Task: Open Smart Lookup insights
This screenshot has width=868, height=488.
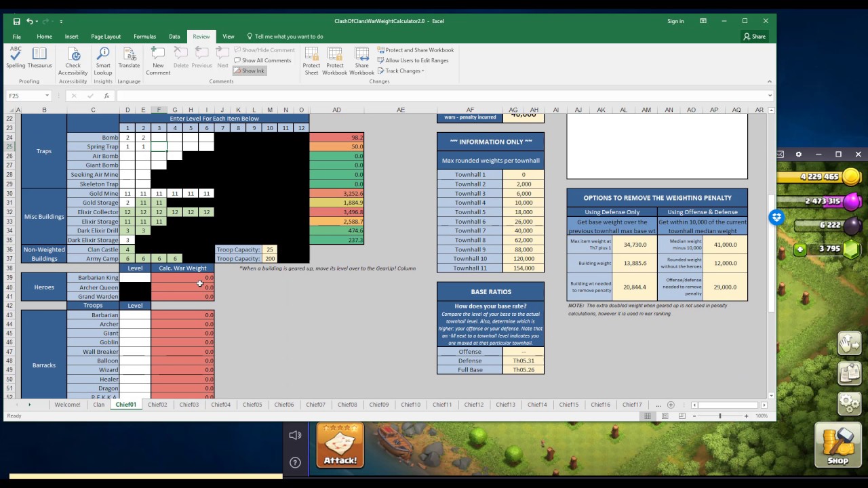Action: (103, 61)
